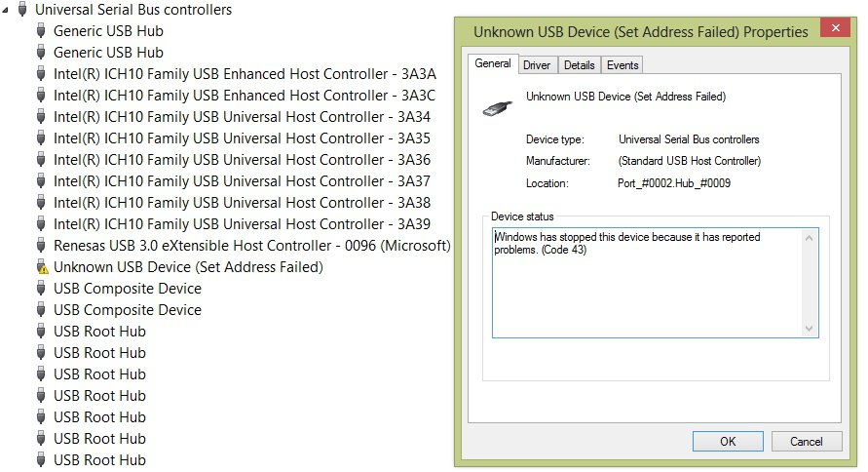The height and width of the screenshot is (472, 868).
Task: Click the Cancel button
Action: click(x=806, y=442)
